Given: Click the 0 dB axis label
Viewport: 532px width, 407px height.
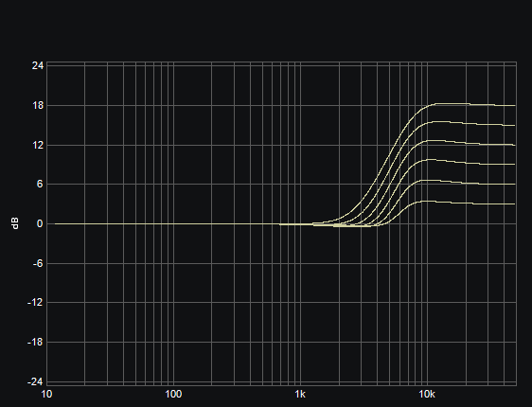Looking at the screenshot, I should click(41, 223).
